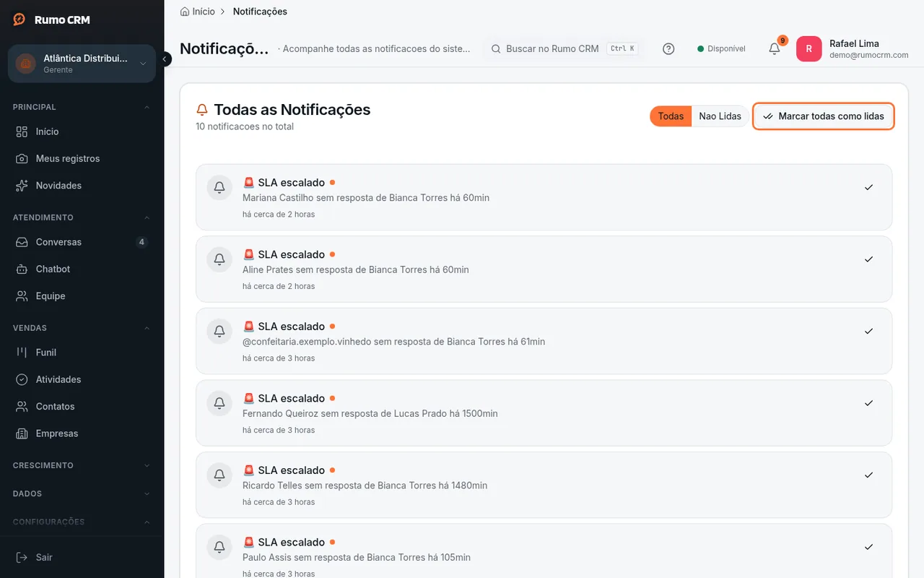Click bell icon beside Fernando Queiroz notification

click(219, 403)
